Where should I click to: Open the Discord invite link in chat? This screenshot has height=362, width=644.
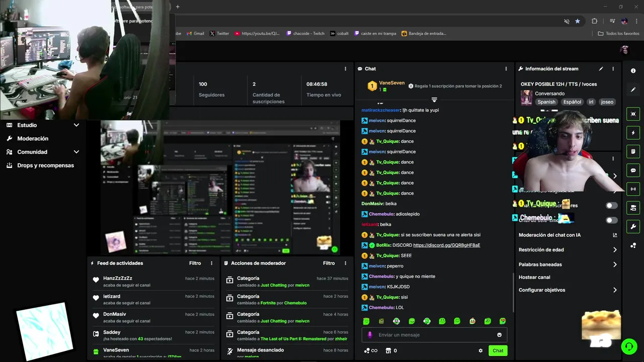tap(447, 245)
